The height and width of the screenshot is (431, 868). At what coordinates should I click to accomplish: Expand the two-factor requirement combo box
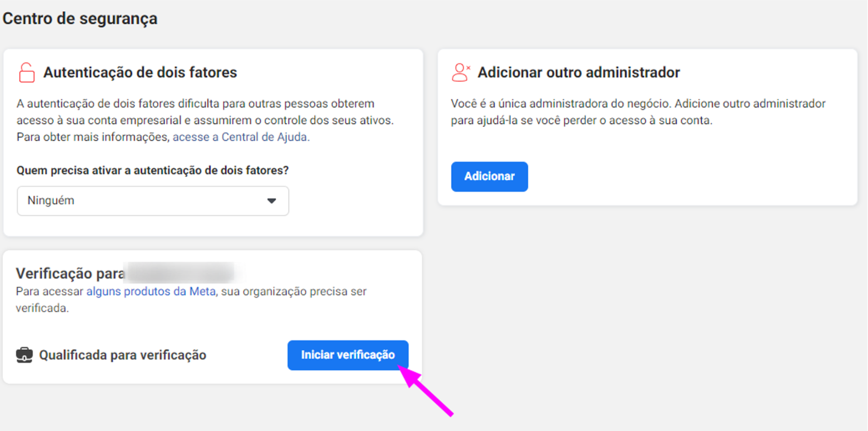point(153,201)
